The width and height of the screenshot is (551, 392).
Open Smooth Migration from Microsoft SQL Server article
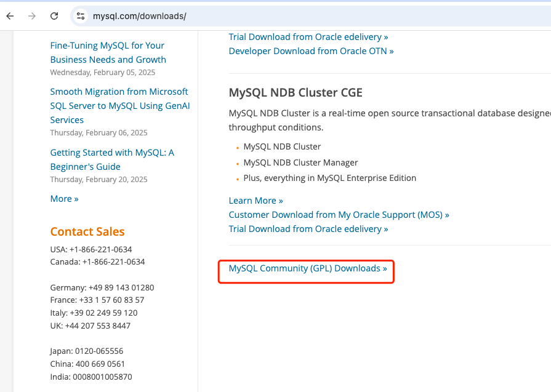point(120,106)
